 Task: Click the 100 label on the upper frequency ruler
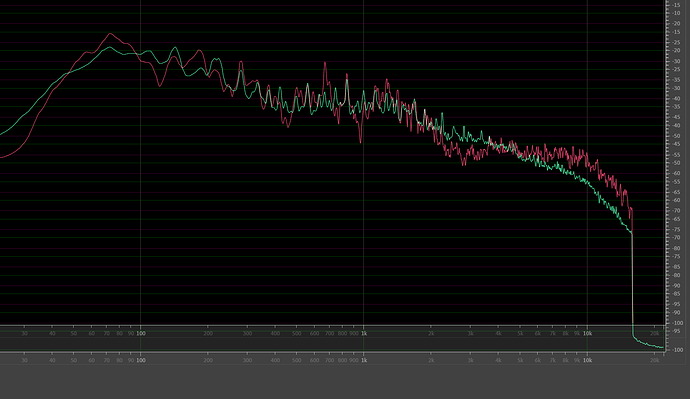point(140,333)
